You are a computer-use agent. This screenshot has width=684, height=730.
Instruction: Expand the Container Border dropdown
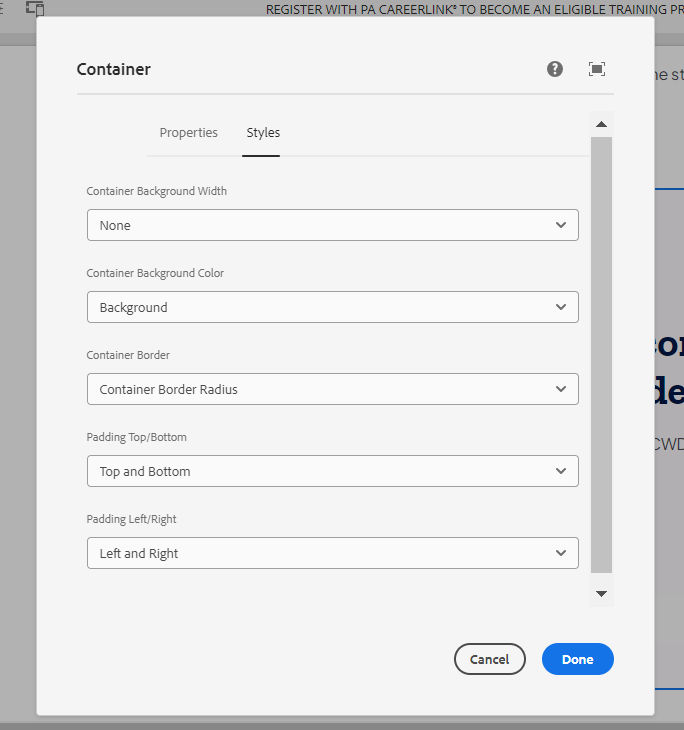tap(332, 389)
